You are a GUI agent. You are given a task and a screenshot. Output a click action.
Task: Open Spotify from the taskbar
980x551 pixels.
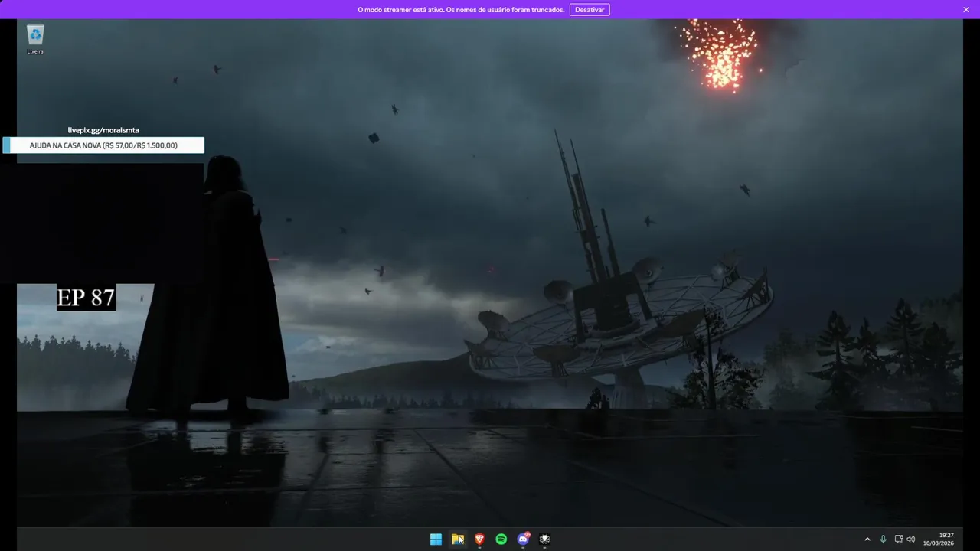point(501,540)
